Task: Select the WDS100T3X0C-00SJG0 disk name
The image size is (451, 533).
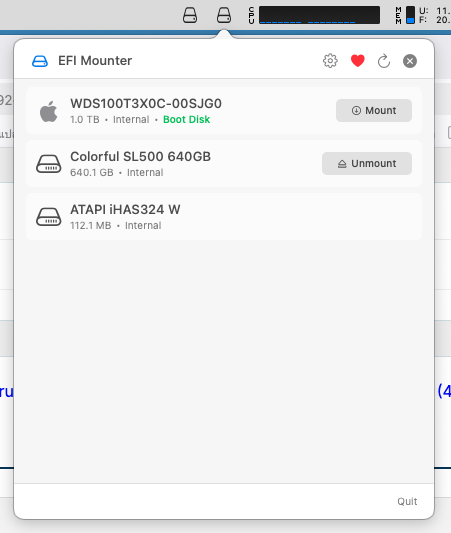Action: (146, 104)
